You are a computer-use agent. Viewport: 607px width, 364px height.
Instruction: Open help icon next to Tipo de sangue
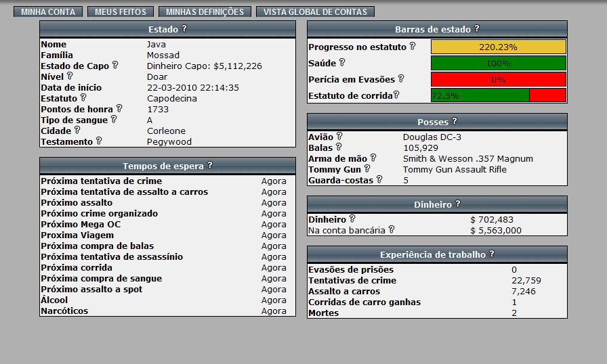114,119
